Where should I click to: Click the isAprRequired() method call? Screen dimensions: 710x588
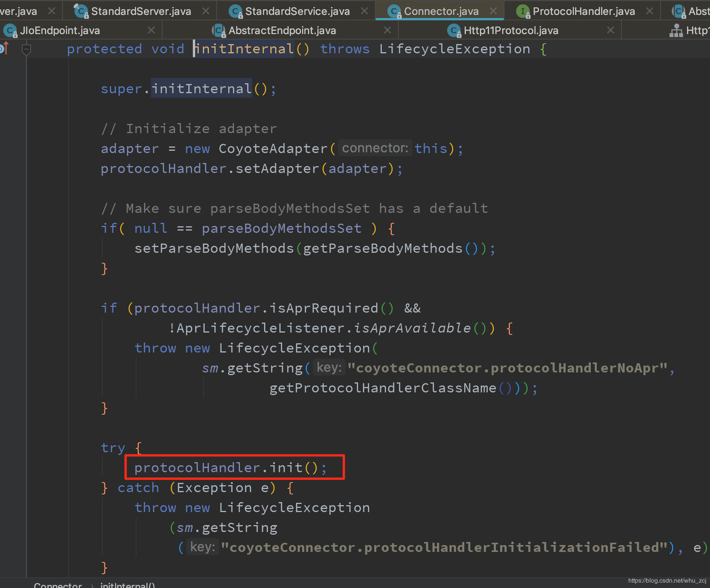click(x=332, y=308)
